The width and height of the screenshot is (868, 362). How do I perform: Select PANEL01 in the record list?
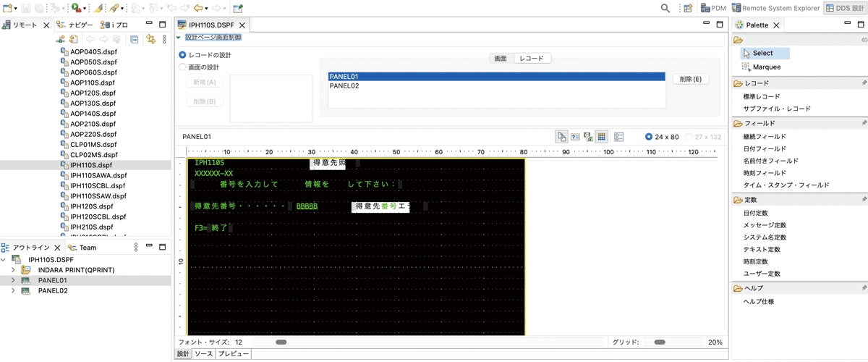click(x=496, y=76)
